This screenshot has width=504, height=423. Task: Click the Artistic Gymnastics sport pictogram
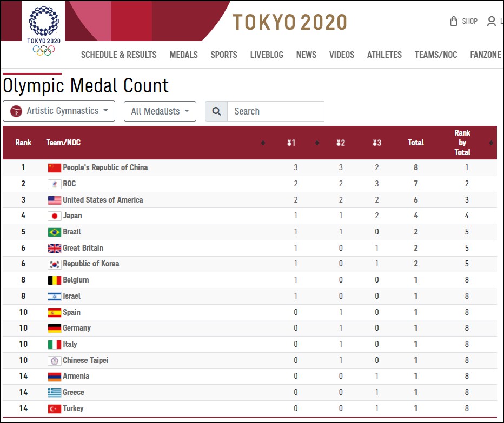point(16,111)
